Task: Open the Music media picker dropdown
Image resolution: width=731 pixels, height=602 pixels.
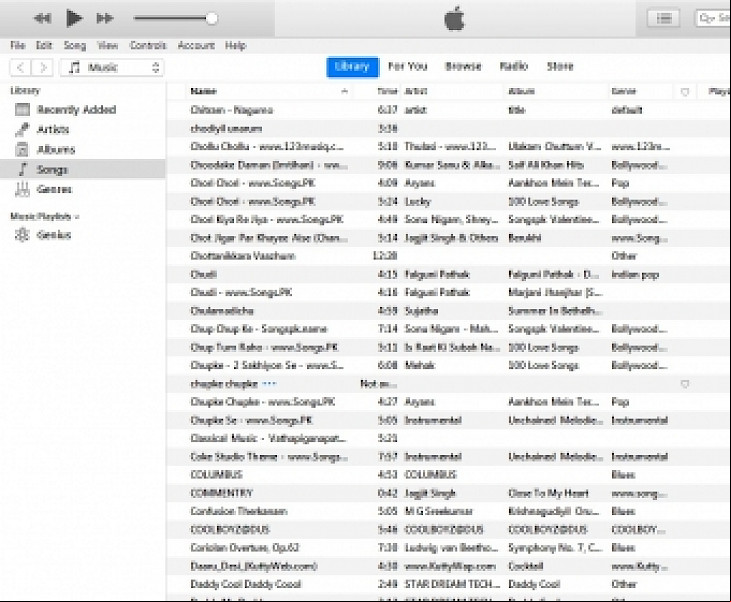Action: point(112,68)
